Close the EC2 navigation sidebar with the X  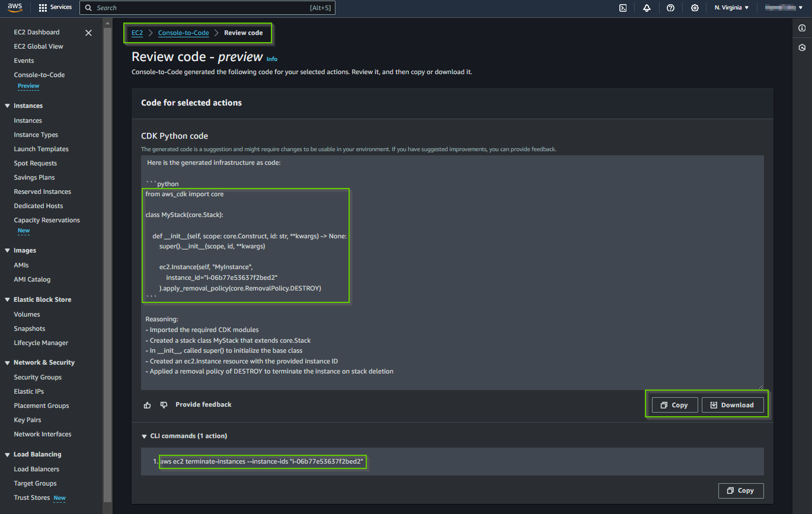[88, 33]
